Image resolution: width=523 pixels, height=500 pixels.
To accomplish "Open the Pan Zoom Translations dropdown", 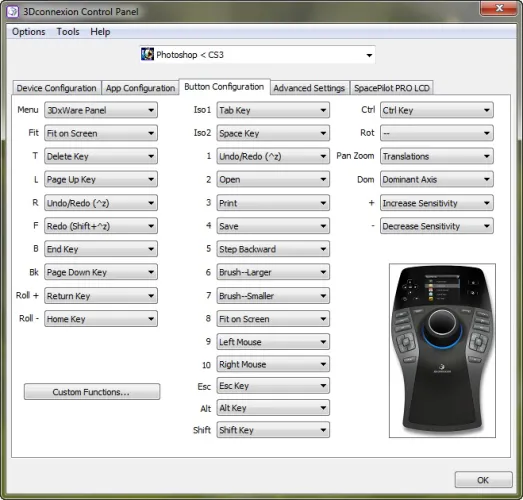I will tap(437, 156).
